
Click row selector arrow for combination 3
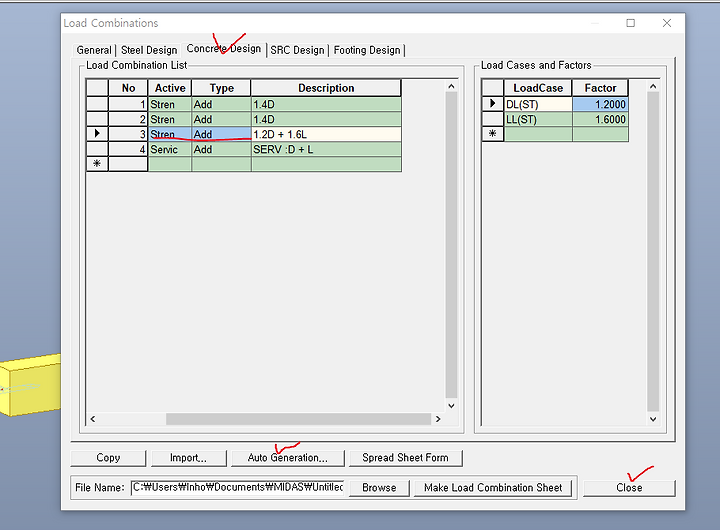tap(97, 134)
